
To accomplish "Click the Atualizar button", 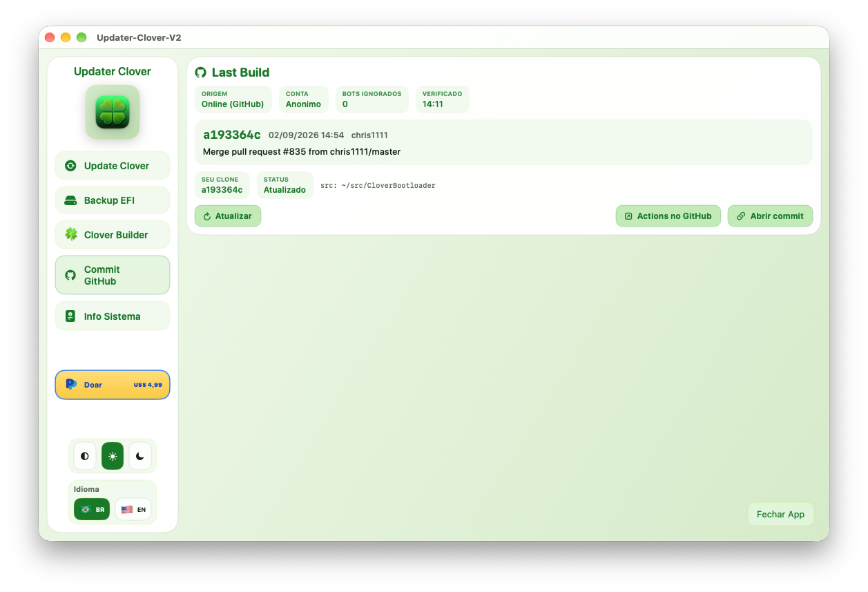I will click(228, 216).
